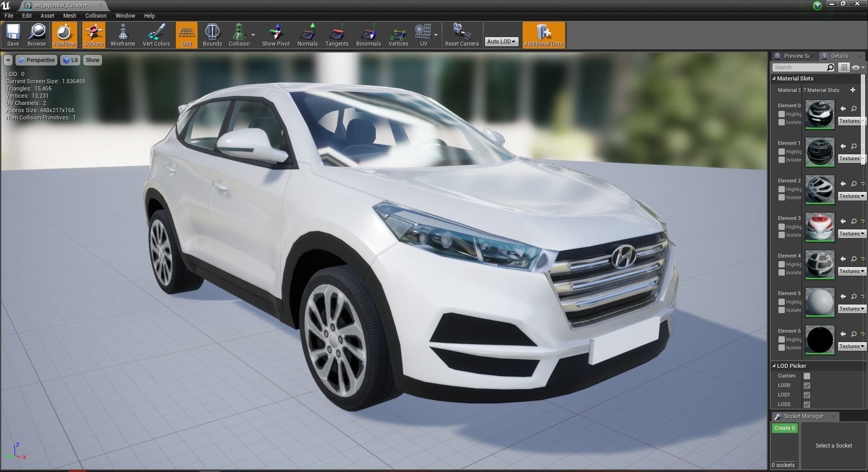
Task: Switch to the Details tab
Action: [839, 56]
